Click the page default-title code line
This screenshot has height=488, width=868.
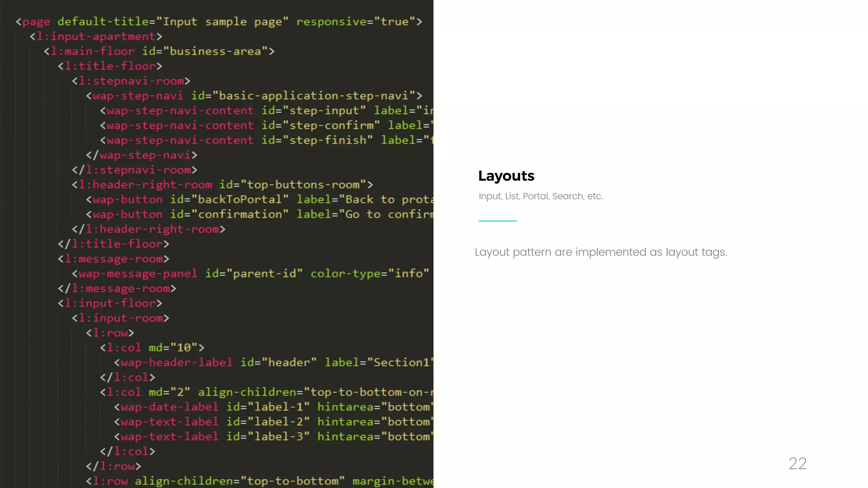[219, 22]
